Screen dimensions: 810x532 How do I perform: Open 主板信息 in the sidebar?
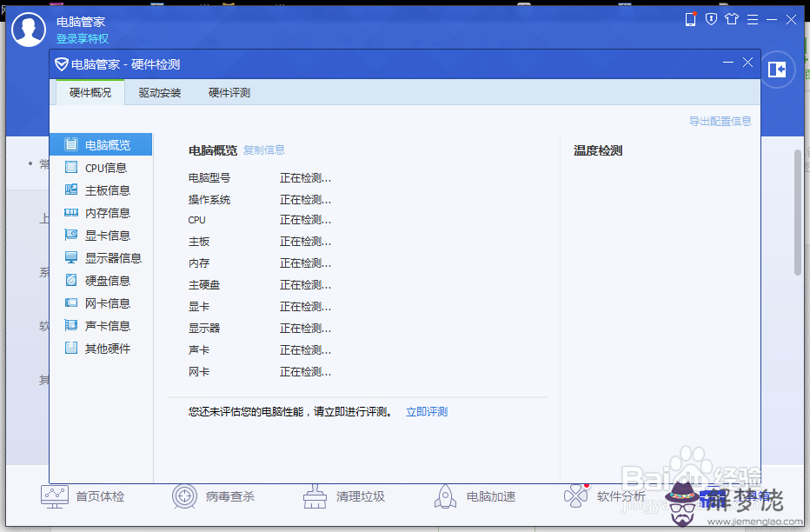click(101, 190)
